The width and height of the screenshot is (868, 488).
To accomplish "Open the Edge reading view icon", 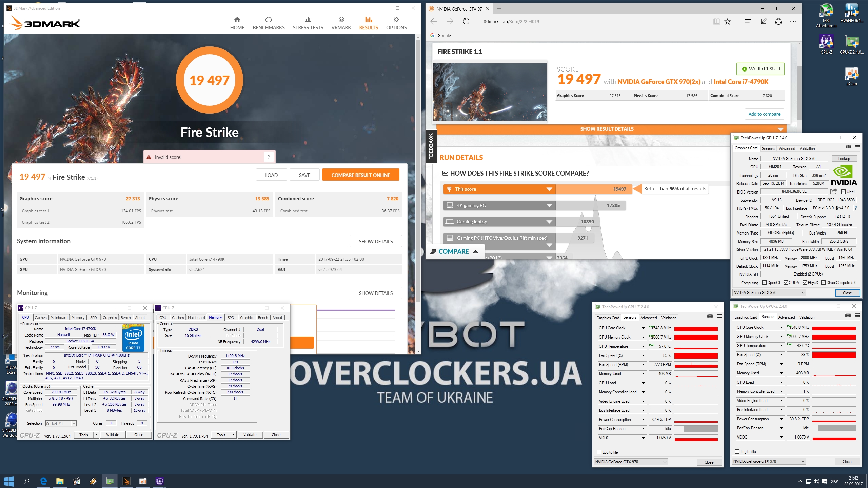I will 716,21.
